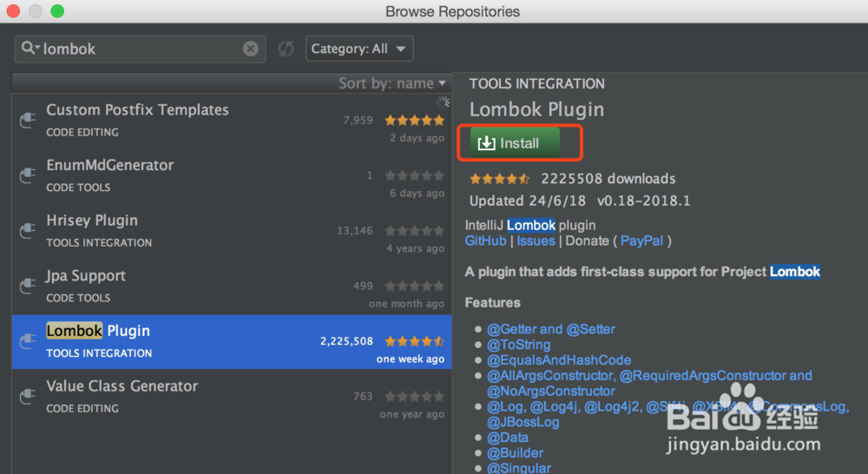868x474 pixels.
Task: Open the Sort by: name dropdown
Action: [x=392, y=83]
